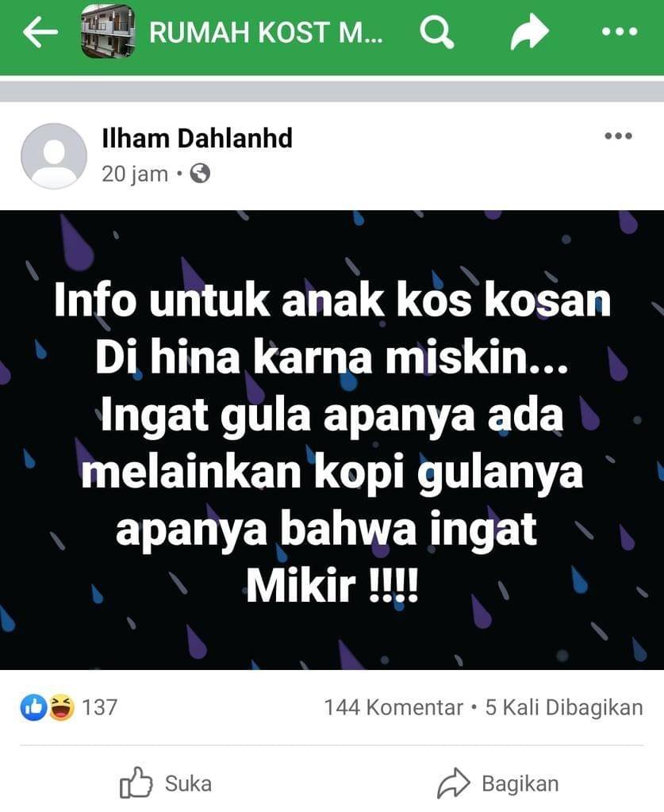Open the group header three-dots menu

(620, 32)
